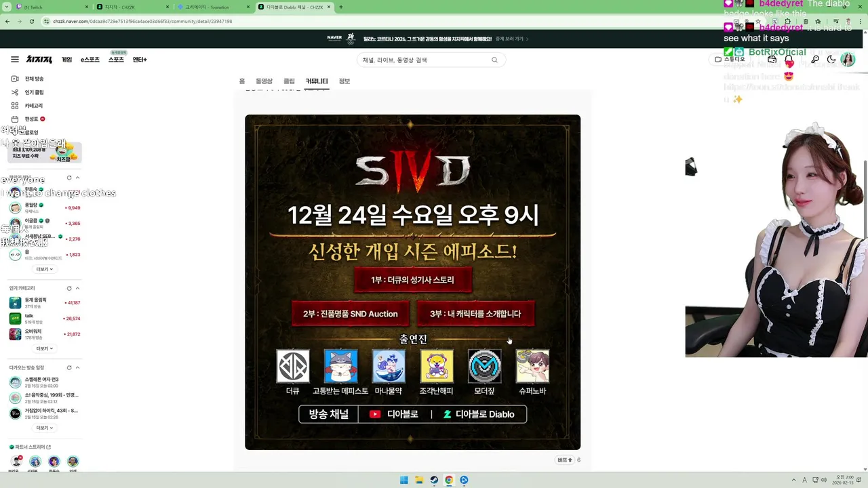Image resolution: width=868 pixels, height=488 pixels.
Task: Click the 옴 channel avatar
Action: [15, 255]
